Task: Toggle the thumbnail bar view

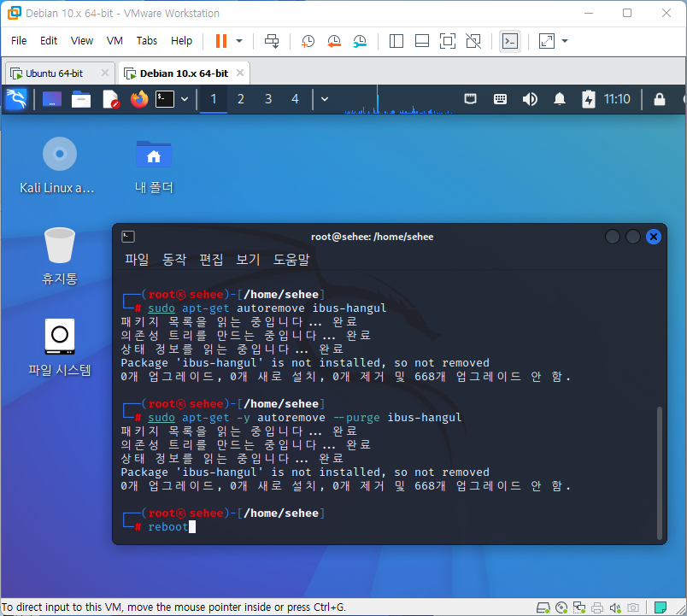Action: [422, 41]
